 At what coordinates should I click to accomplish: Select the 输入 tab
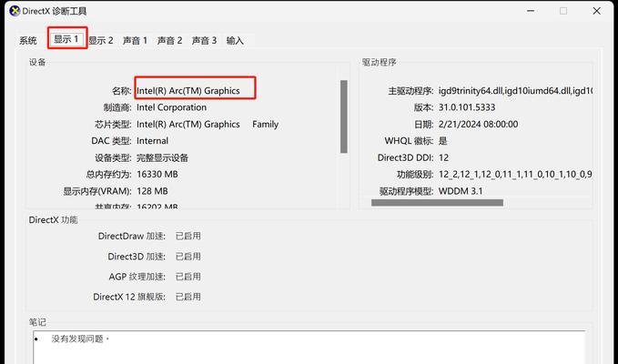[235, 41]
